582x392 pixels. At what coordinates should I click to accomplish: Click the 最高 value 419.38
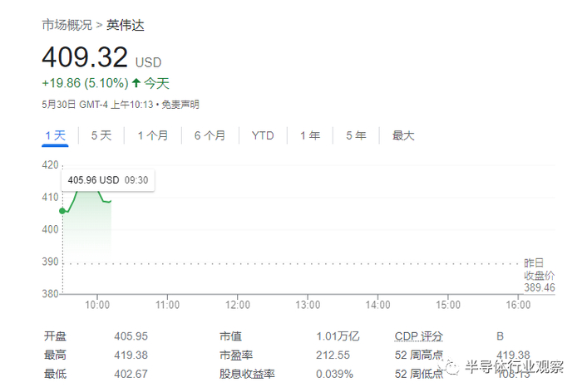point(131,355)
